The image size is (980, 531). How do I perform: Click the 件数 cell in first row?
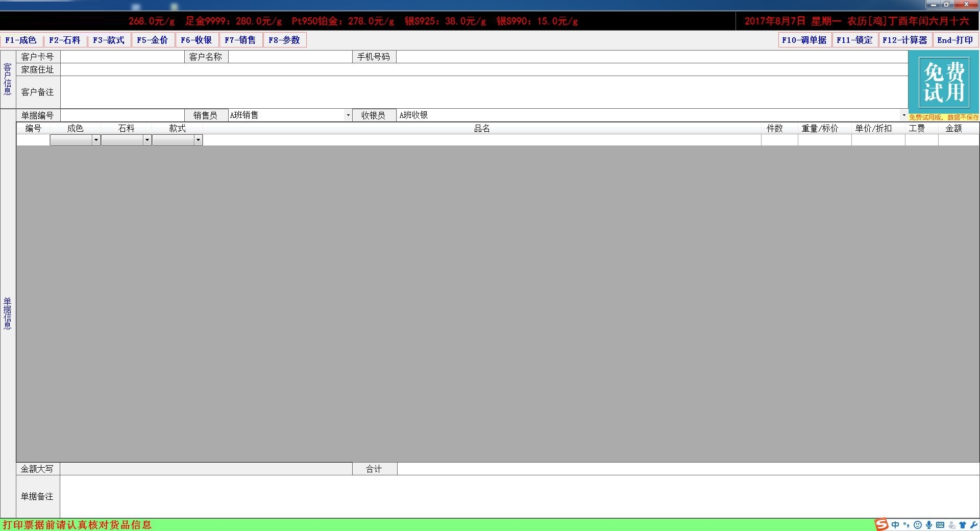pos(779,140)
